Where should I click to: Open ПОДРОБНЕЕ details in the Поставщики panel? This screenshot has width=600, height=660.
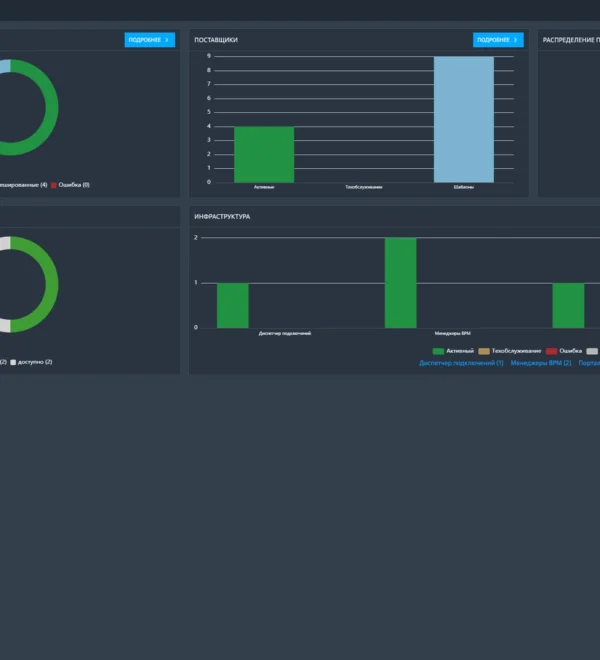coord(498,40)
